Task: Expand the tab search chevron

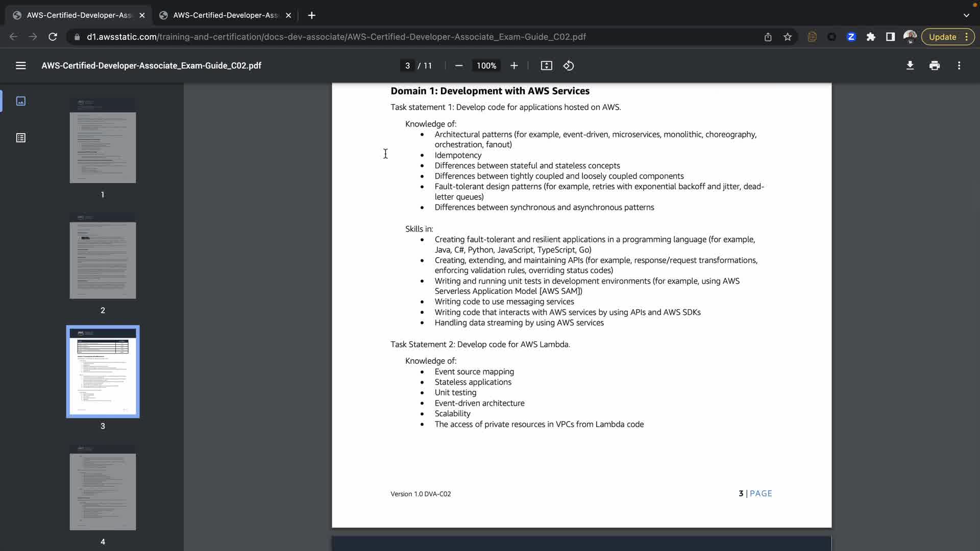Action: tap(966, 15)
